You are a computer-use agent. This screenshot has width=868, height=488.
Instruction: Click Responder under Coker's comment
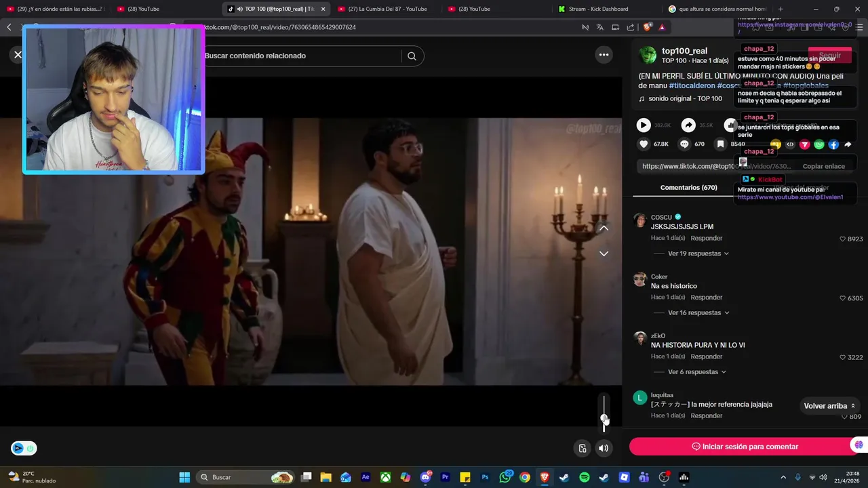point(706,298)
